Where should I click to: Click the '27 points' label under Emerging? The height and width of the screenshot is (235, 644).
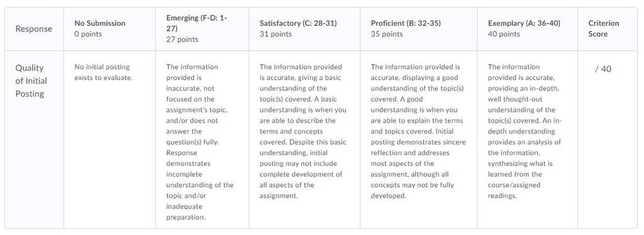[x=182, y=40]
